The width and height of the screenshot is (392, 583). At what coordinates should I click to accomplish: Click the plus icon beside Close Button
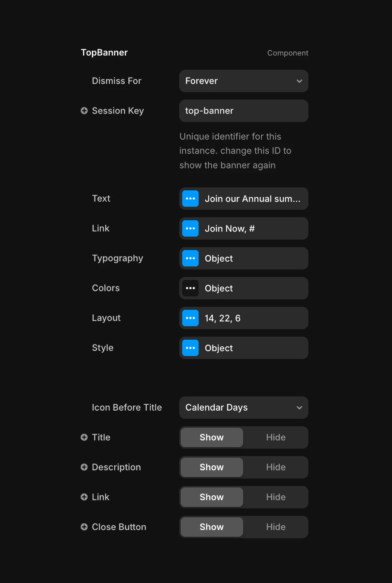84,527
